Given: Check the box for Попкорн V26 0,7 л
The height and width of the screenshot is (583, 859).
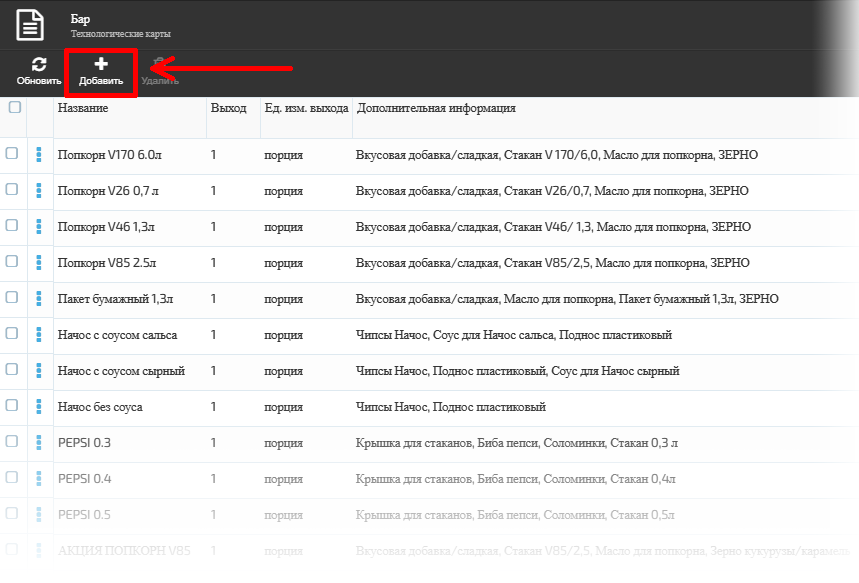Looking at the screenshot, I should (12, 190).
